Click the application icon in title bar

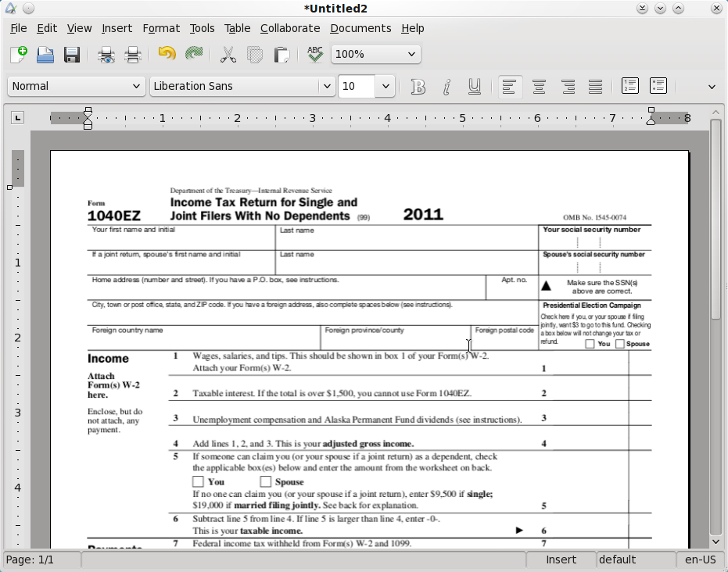11,8
